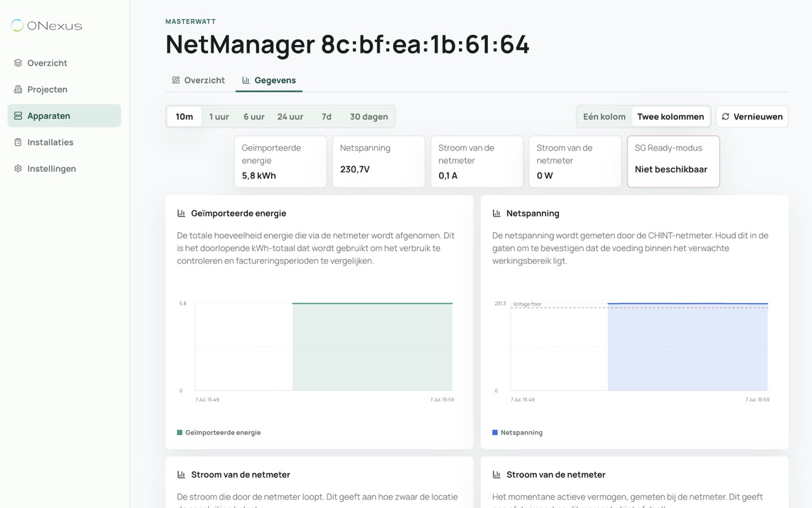Viewport: 812px width, 508px height.
Task: Select the 10m time range
Action: tap(185, 117)
